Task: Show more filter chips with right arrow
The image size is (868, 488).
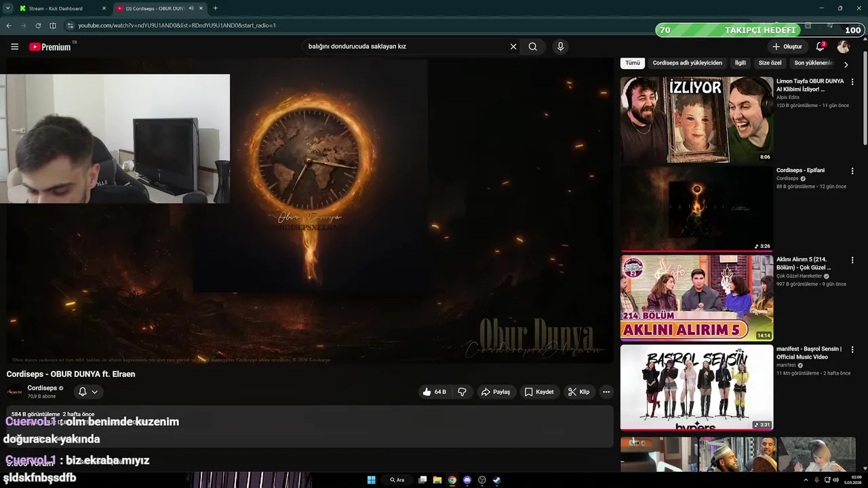Action: pos(846,64)
